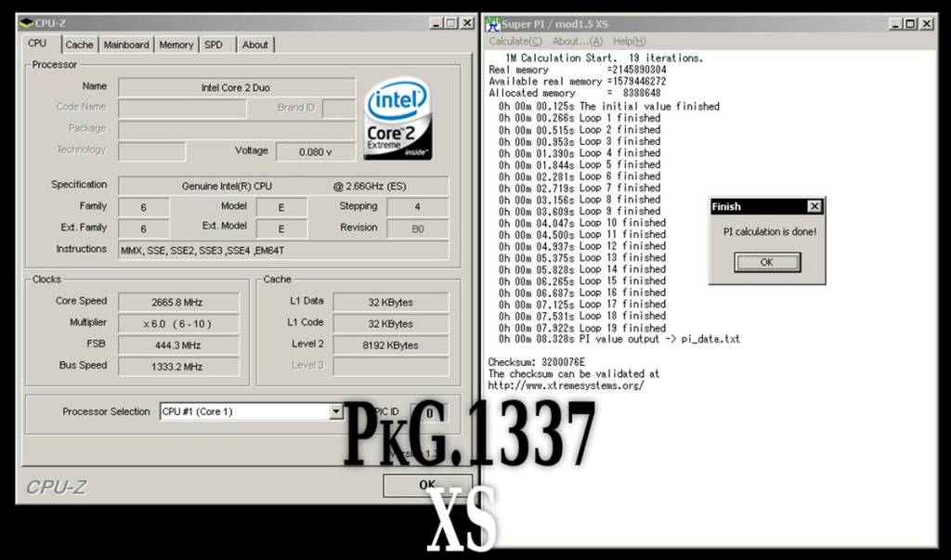
Task: Open the Mainboard tab
Action: click(x=126, y=45)
